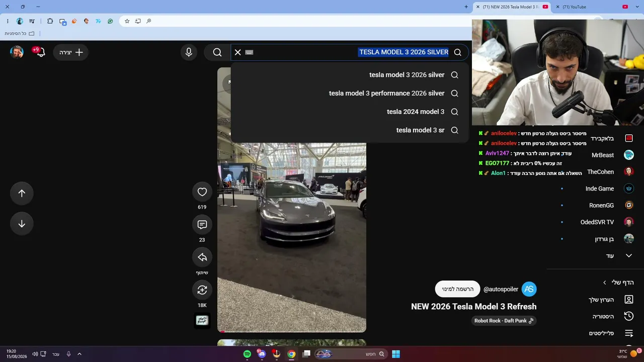Choose suggestion "tesla model 3 sr"
This screenshot has height=362, width=644.
pos(350,130)
